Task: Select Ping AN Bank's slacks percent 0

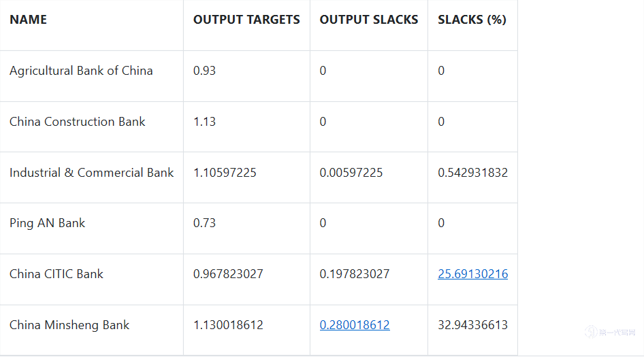Action: (441, 223)
